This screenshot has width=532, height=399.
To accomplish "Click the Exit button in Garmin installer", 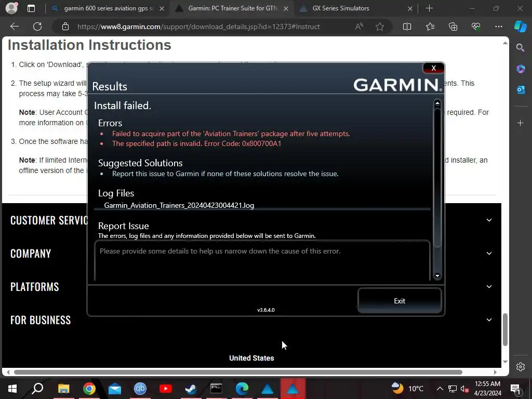I will pos(400,301).
